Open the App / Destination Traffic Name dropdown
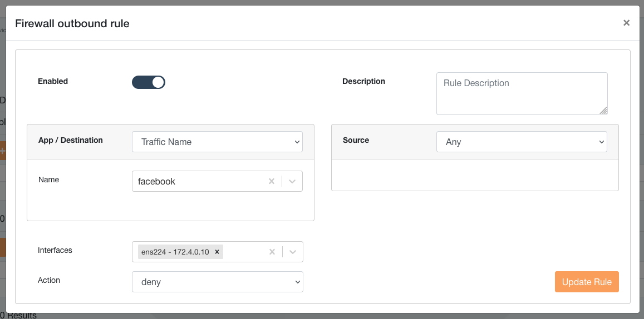This screenshot has width=644, height=319. [x=217, y=142]
